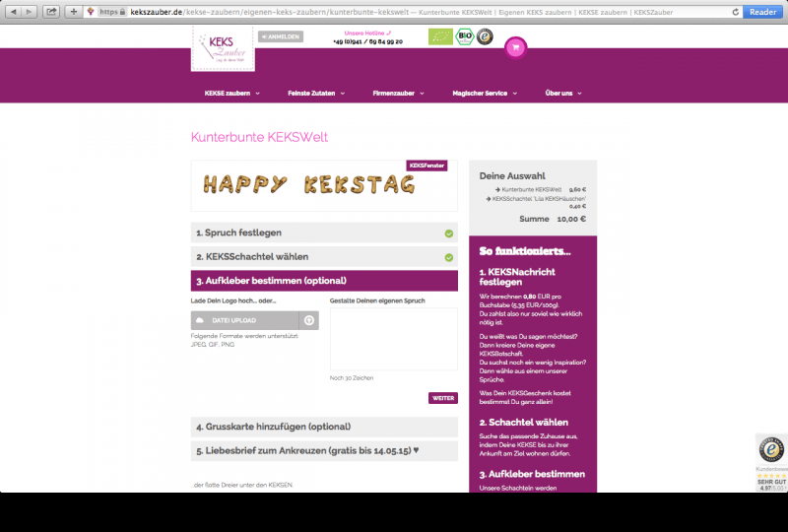Expand step 2 KEKSSchachtel wählen

tap(324, 257)
